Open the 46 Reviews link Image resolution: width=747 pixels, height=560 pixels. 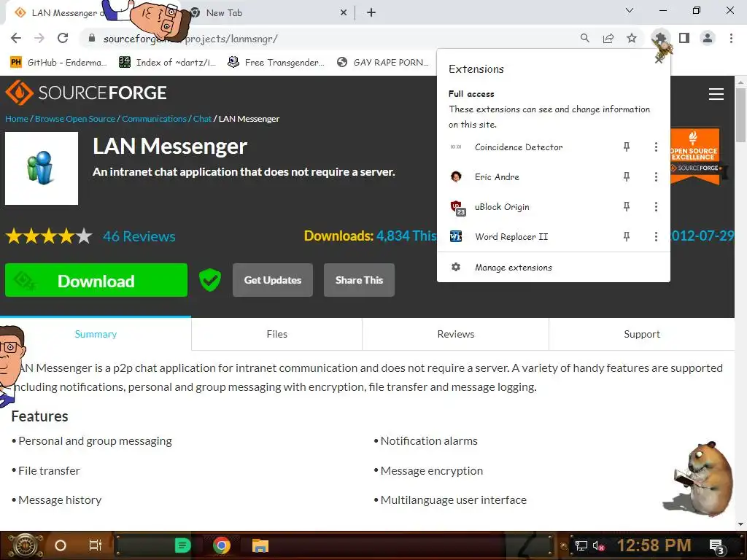[x=139, y=236]
